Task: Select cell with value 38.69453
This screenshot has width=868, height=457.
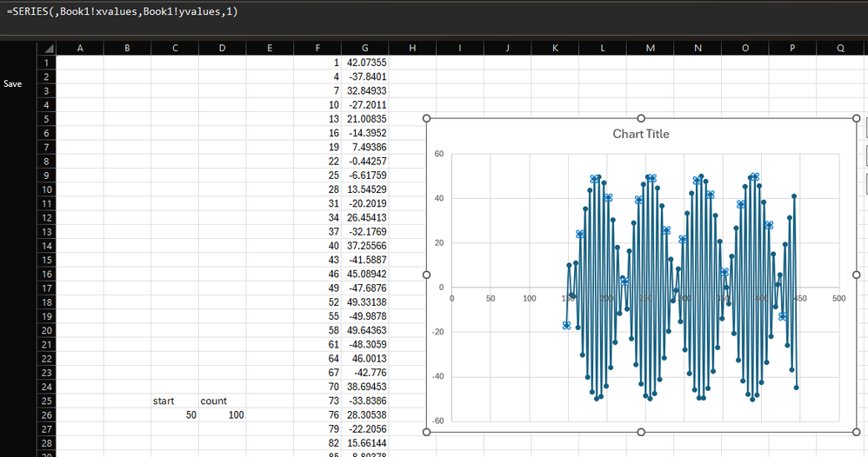Action: pyautogui.click(x=364, y=387)
